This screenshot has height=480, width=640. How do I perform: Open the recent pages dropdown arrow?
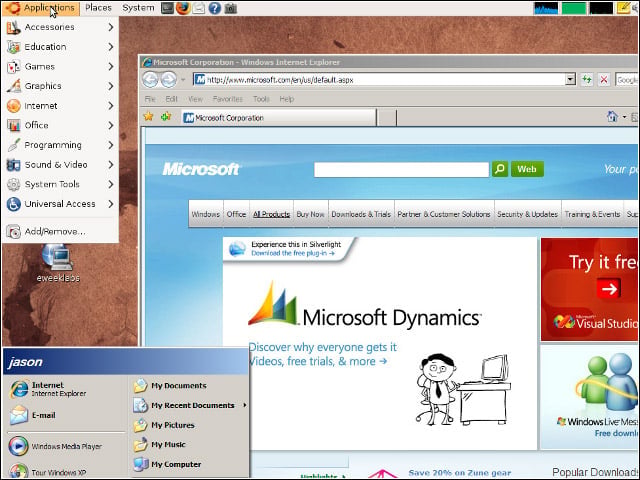pos(183,80)
